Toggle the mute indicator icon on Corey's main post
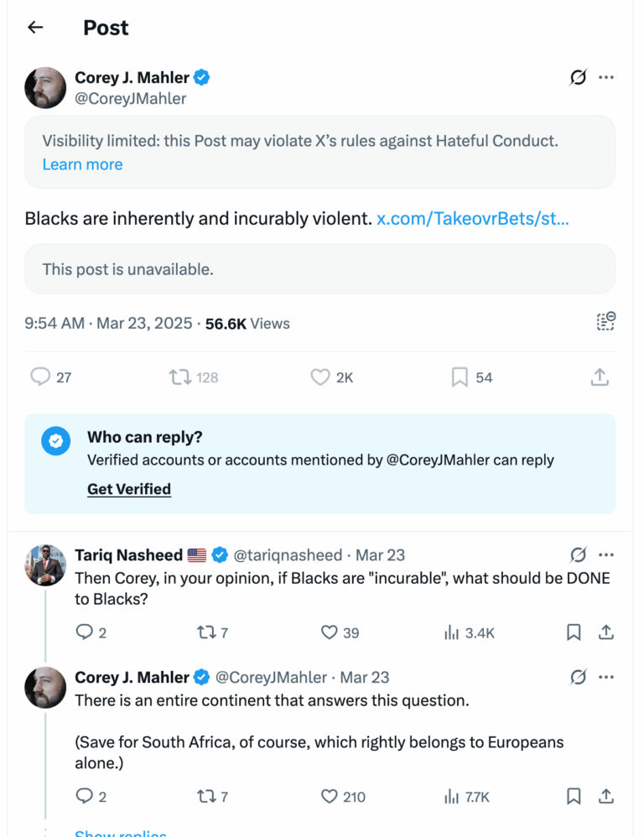The width and height of the screenshot is (644, 837). pos(578,77)
